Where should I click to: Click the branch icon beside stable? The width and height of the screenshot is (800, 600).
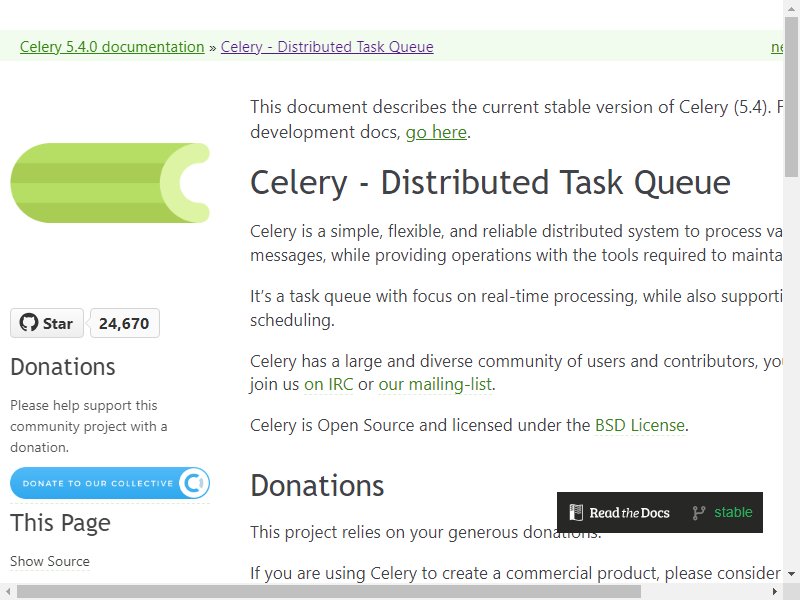698,513
